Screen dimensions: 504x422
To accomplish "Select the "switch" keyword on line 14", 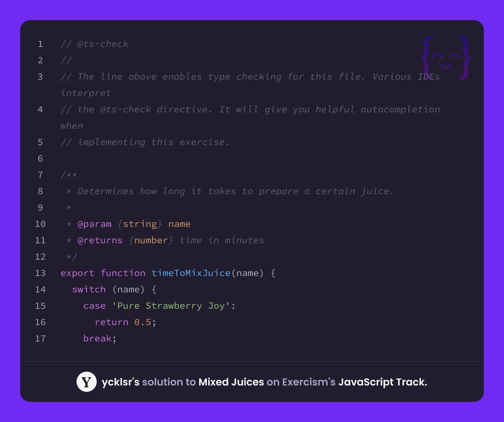I will [89, 289].
